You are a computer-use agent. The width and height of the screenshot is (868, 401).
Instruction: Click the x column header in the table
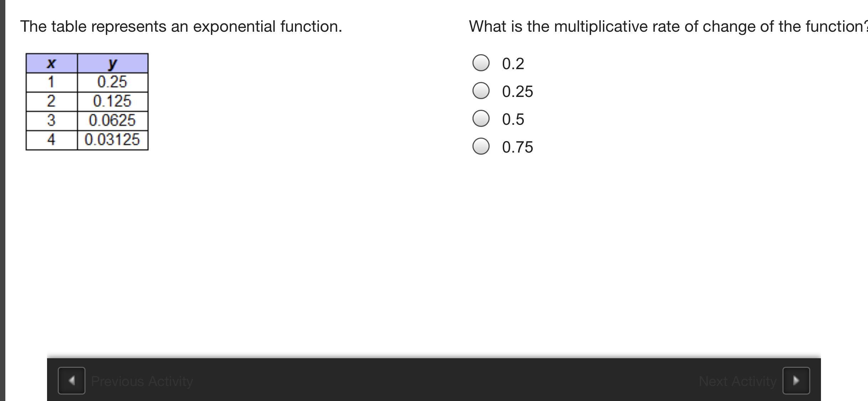[51, 63]
